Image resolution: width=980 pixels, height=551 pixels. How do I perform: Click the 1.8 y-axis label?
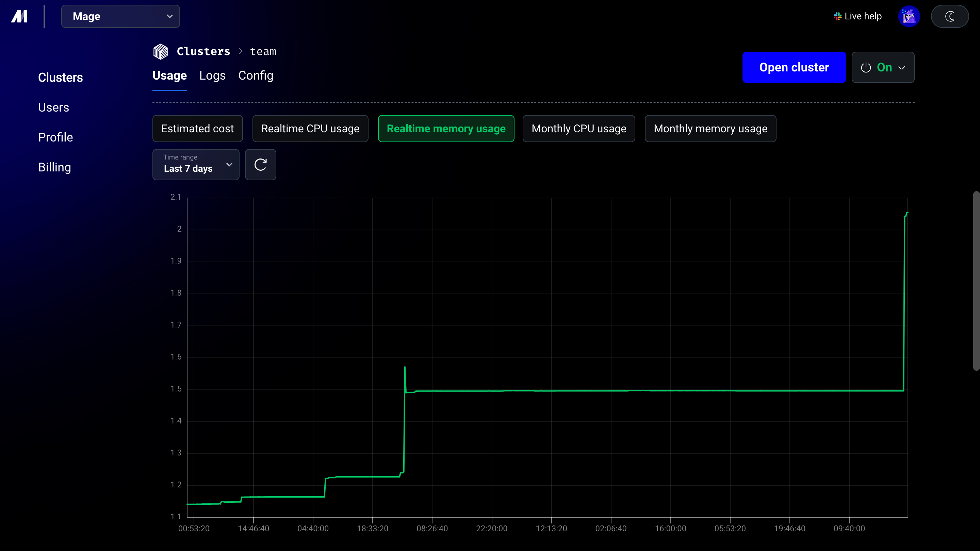tap(176, 293)
